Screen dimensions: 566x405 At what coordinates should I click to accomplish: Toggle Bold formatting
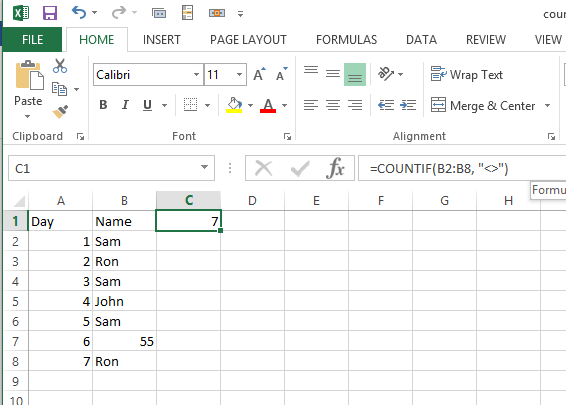coord(103,105)
